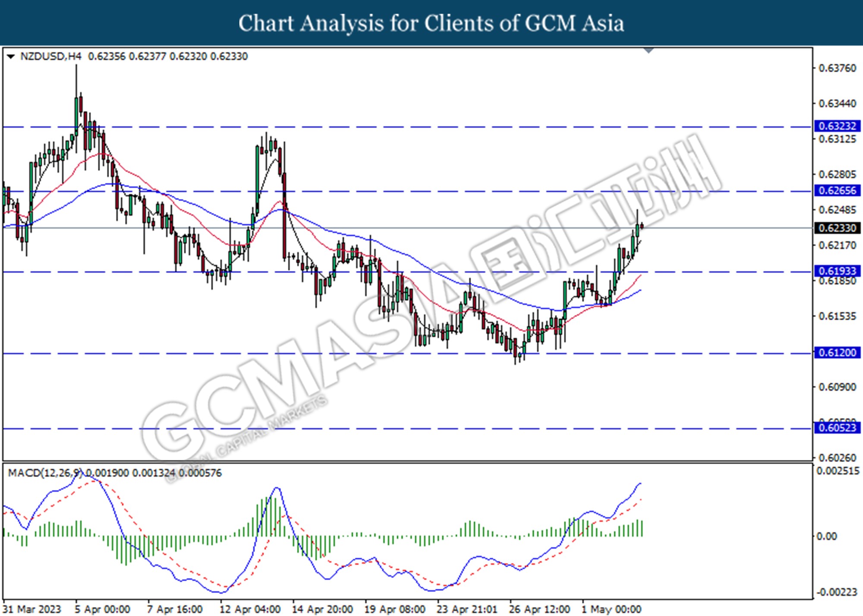The width and height of the screenshot is (863, 616).
Task: Click the MACD 0.00 zero-line scale value
Action: (x=827, y=536)
